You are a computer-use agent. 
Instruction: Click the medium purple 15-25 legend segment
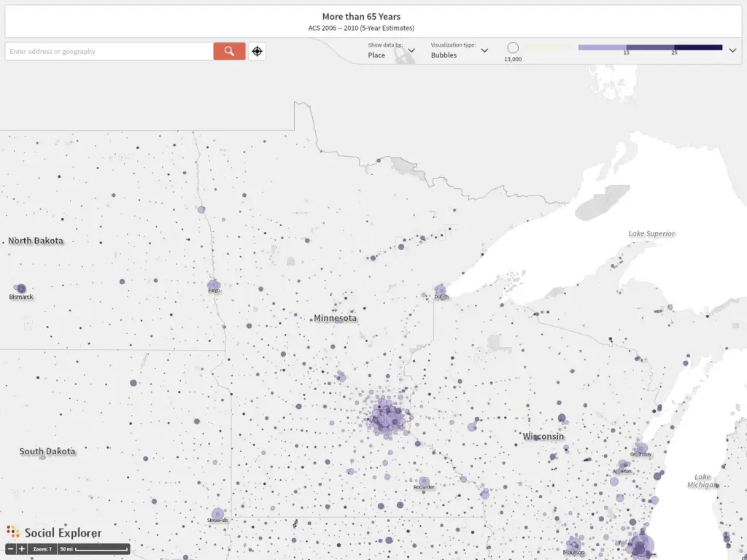(x=650, y=47)
